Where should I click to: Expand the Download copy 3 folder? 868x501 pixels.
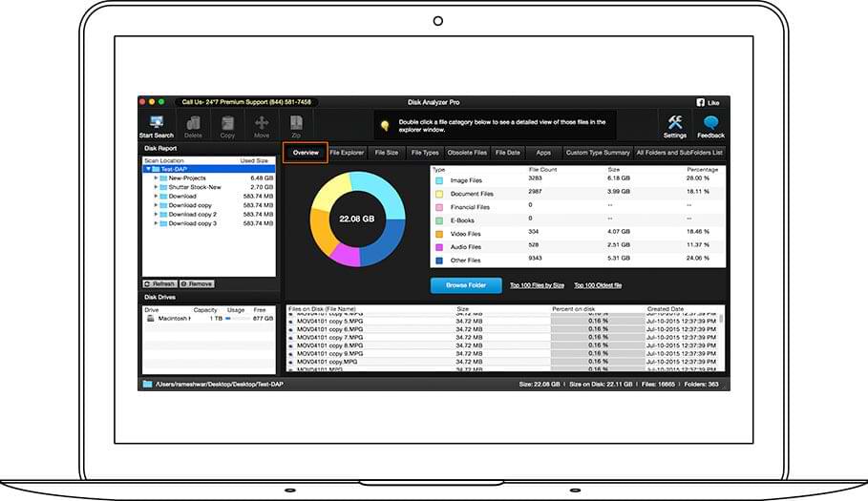[156, 223]
